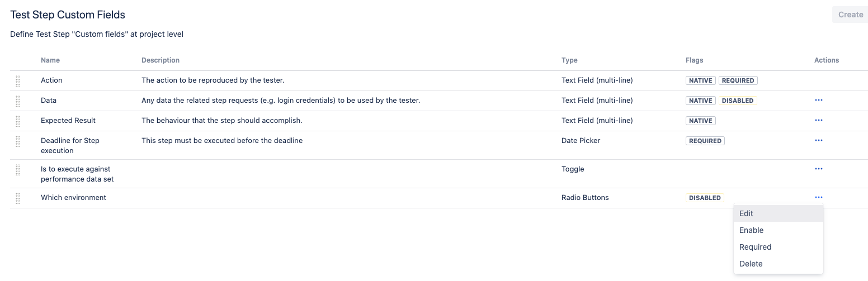Click the drag handle for Action row

18,80
